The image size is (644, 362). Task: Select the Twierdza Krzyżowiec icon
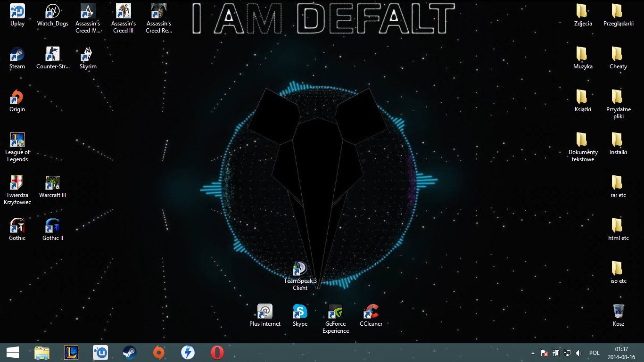18,189
